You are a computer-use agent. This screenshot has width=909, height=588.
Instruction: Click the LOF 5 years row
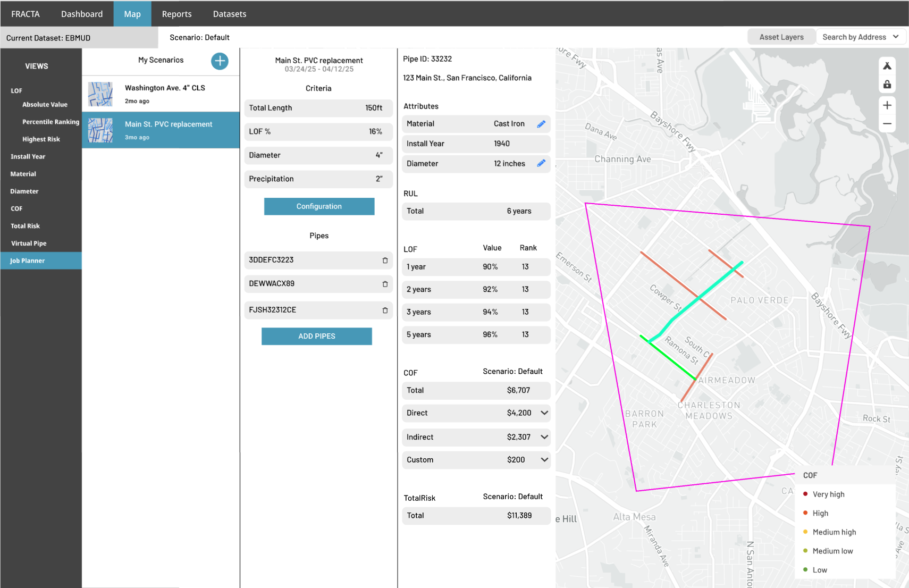[476, 335]
